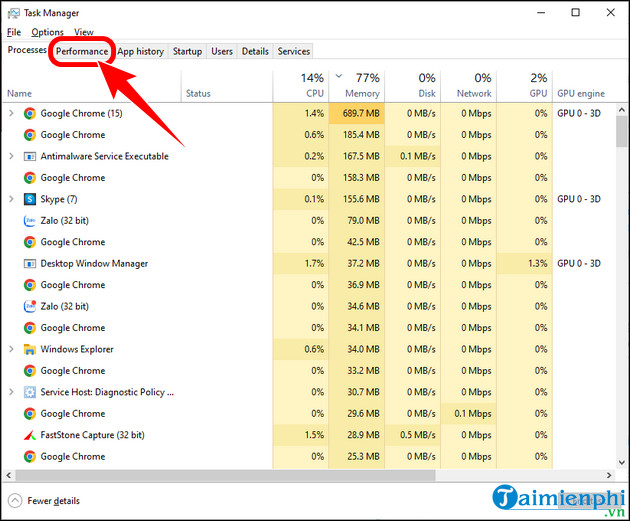The height and width of the screenshot is (521, 630).
Task: Click the 0.1 Mbps network cell
Action: (468, 414)
